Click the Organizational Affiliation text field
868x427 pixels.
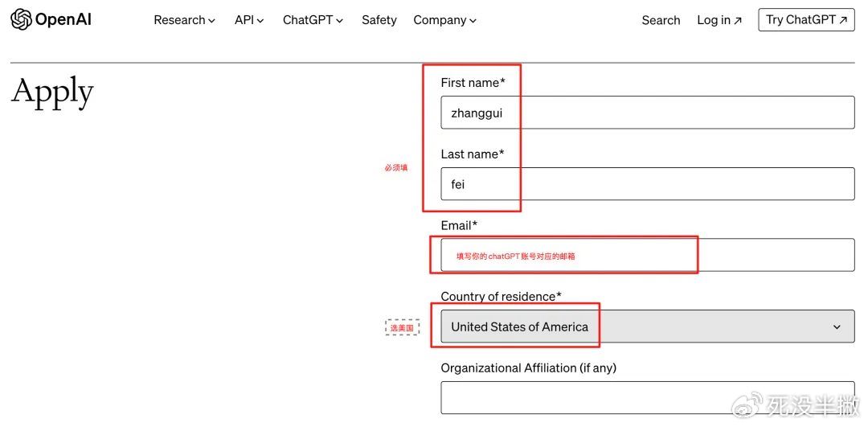pos(648,397)
